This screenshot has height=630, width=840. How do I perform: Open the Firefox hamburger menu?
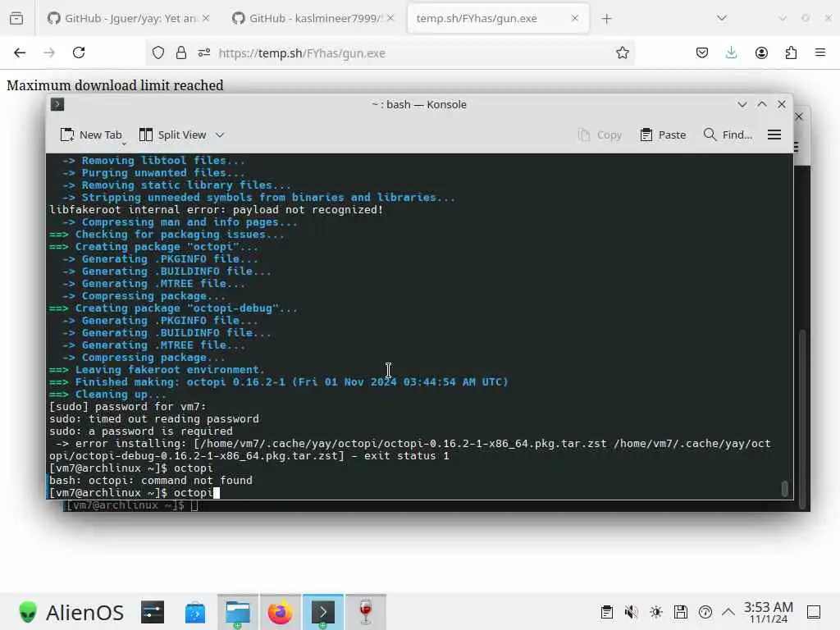(x=820, y=52)
